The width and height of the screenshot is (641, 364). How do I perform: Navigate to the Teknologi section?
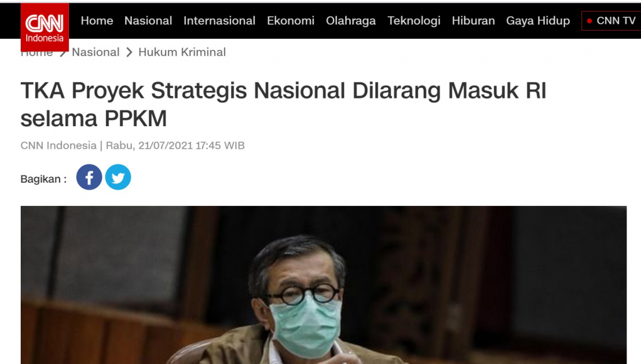click(x=414, y=21)
